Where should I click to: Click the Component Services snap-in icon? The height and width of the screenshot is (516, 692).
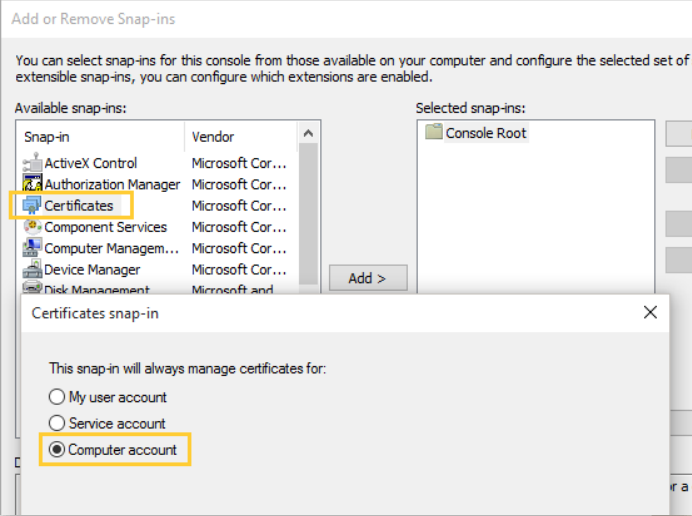pos(31,227)
